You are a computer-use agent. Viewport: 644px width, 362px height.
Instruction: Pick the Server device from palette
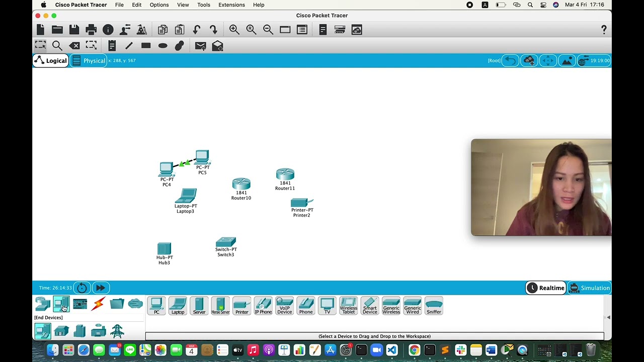(199, 306)
